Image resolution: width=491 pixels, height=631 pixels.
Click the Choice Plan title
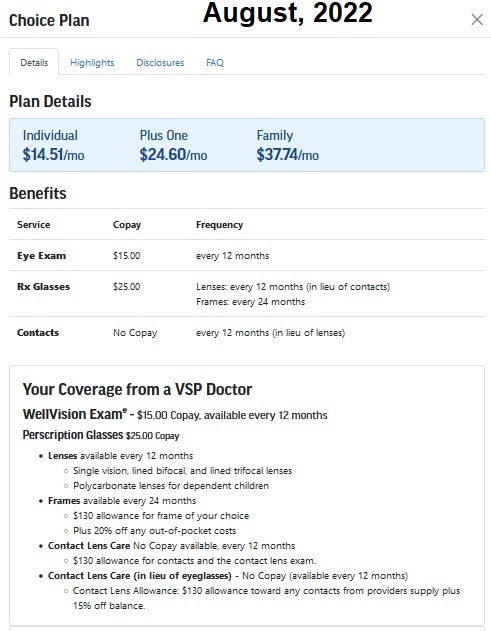point(49,21)
